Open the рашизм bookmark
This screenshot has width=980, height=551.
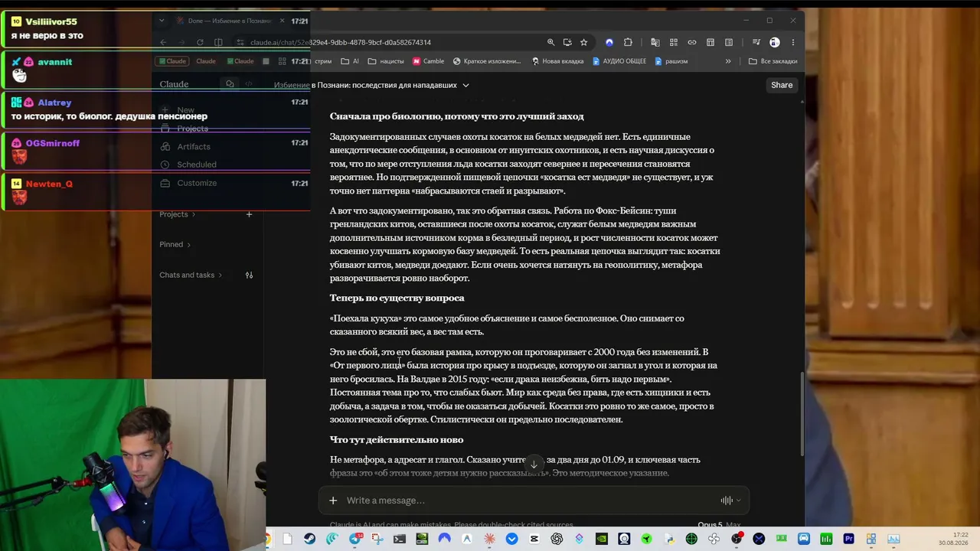coord(671,61)
